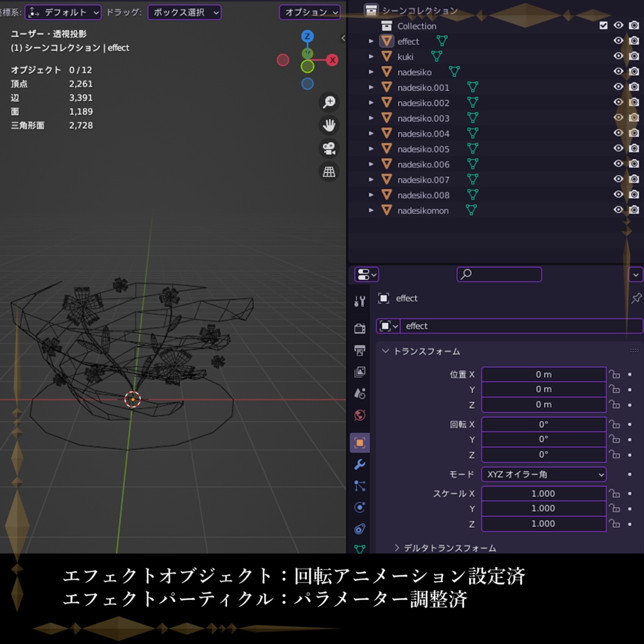The width and height of the screenshot is (644, 644).
Task: Open the Object Data mesh properties tab
Action: (360, 548)
